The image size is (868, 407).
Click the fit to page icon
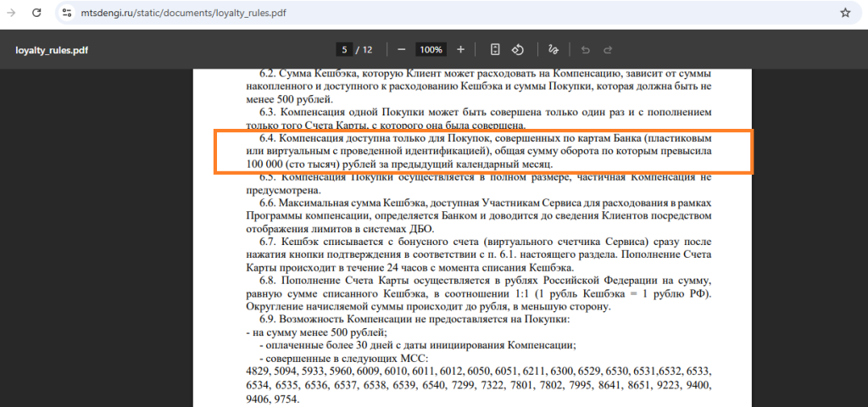pos(495,49)
